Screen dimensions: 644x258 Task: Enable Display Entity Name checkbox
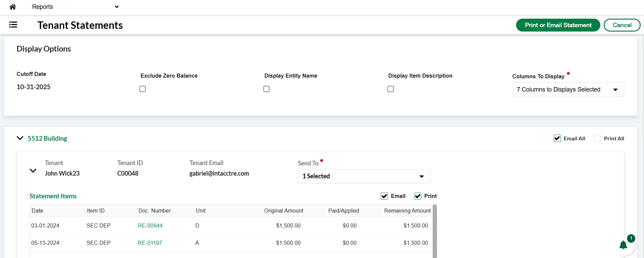point(267,89)
